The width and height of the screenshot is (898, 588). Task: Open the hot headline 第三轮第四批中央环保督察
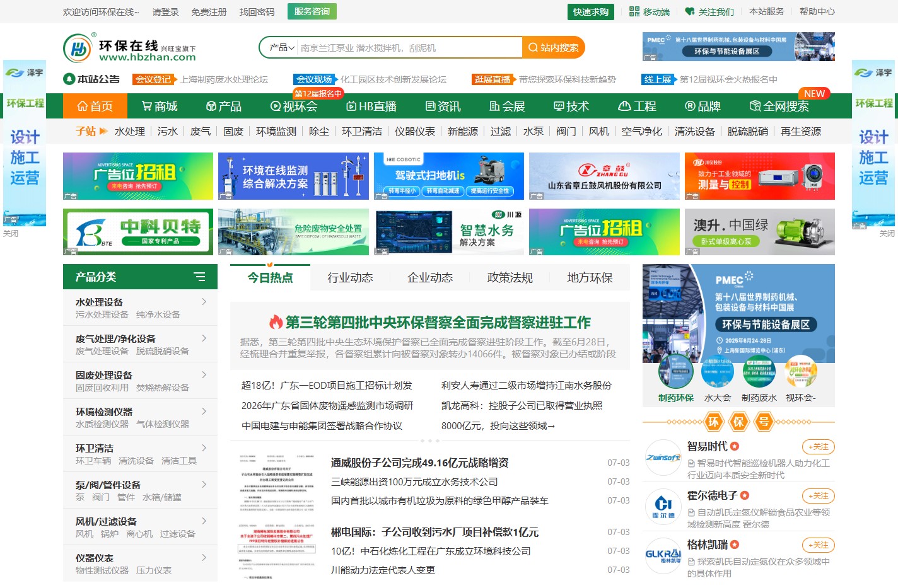coord(438,323)
